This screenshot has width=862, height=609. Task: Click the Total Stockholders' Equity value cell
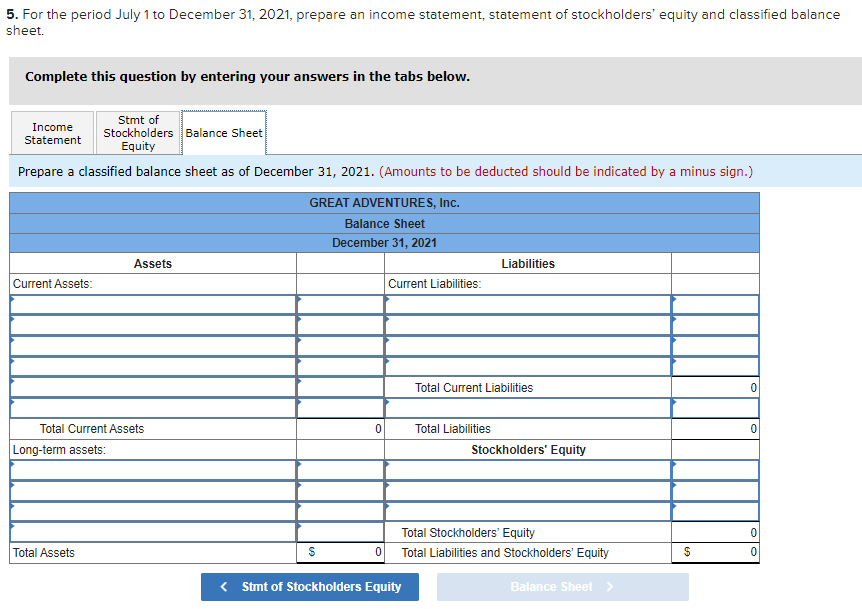click(x=715, y=532)
